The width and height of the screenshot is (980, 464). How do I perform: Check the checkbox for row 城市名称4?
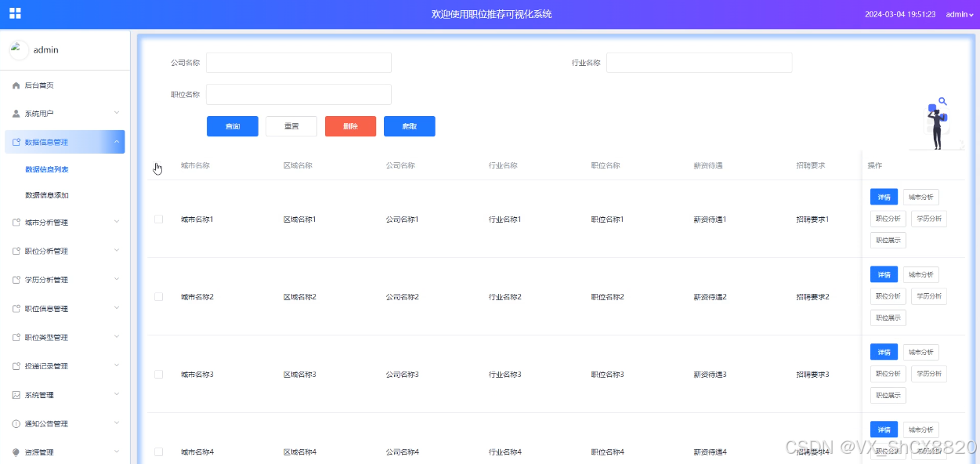coord(158,452)
